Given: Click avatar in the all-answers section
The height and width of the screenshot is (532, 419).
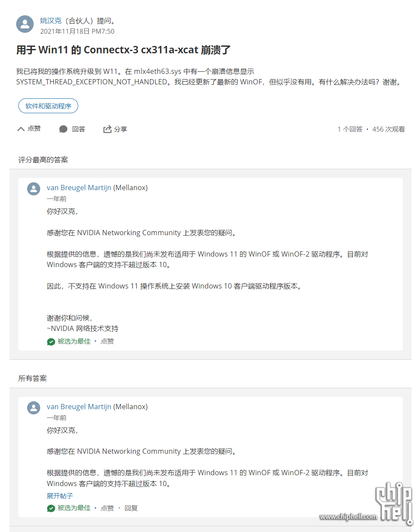Looking at the screenshot, I should pos(34,408).
